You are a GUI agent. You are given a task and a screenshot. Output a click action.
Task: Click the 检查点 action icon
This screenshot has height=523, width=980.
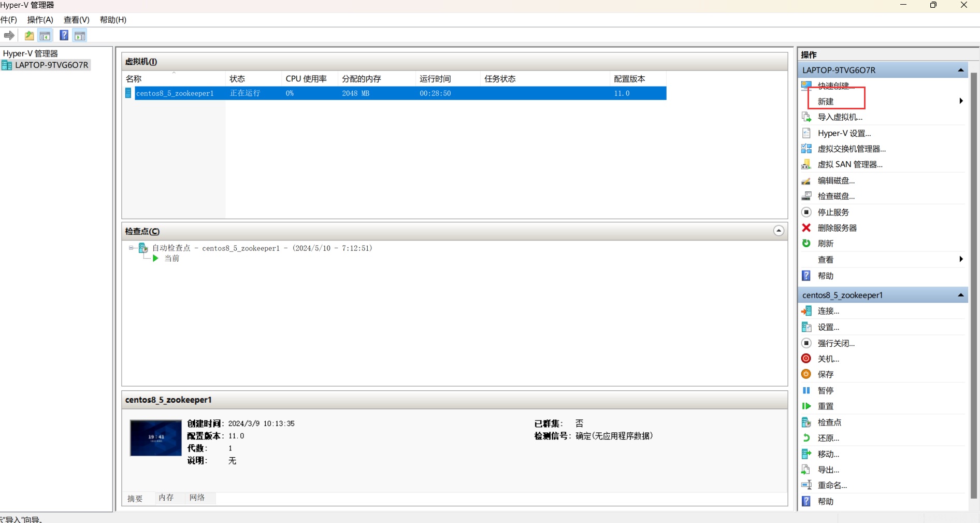tap(806, 422)
